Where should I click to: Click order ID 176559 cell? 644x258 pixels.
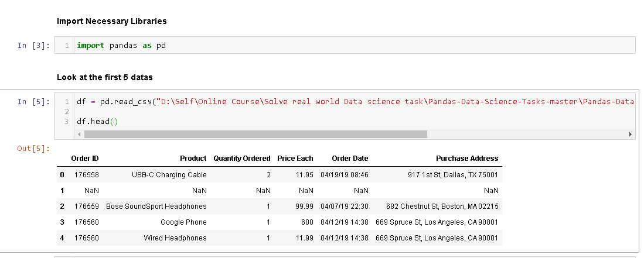(x=87, y=207)
